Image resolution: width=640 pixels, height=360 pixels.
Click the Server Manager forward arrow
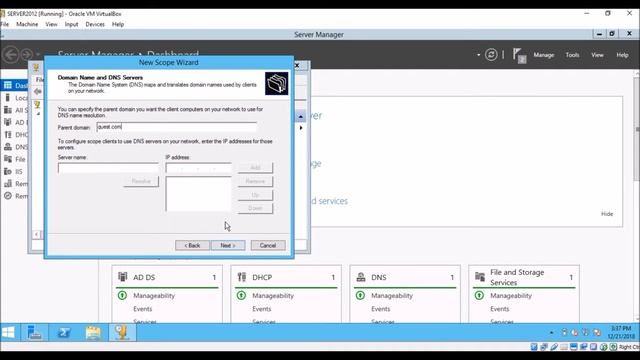(x=27, y=55)
